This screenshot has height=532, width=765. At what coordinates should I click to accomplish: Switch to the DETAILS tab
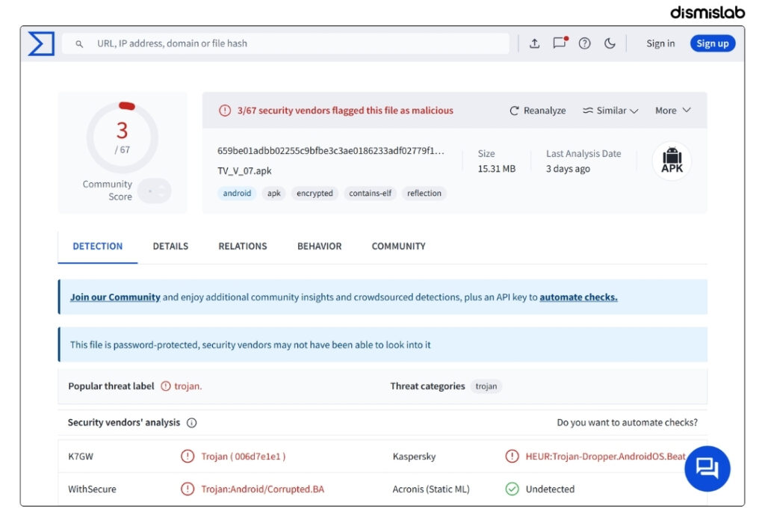click(170, 247)
